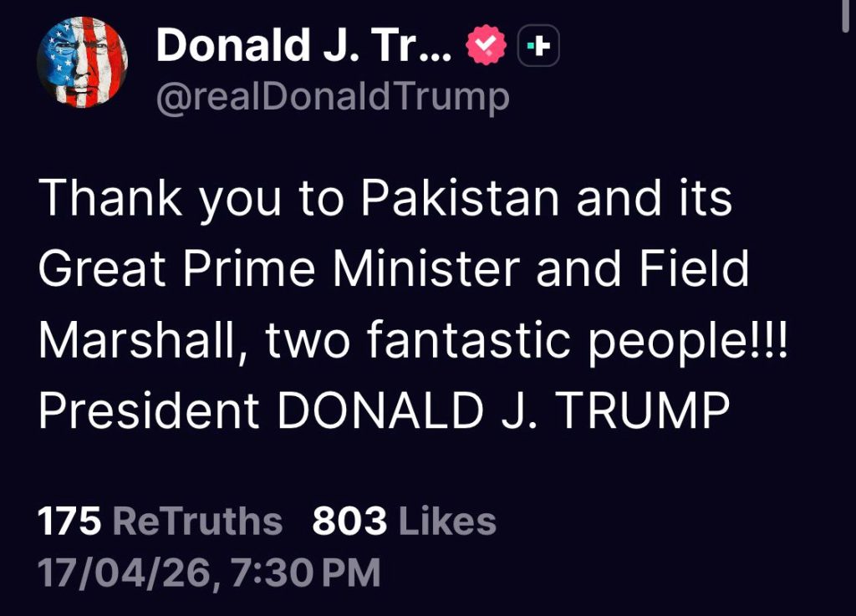
Task: Click the follow plus icon
Action: click(540, 46)
